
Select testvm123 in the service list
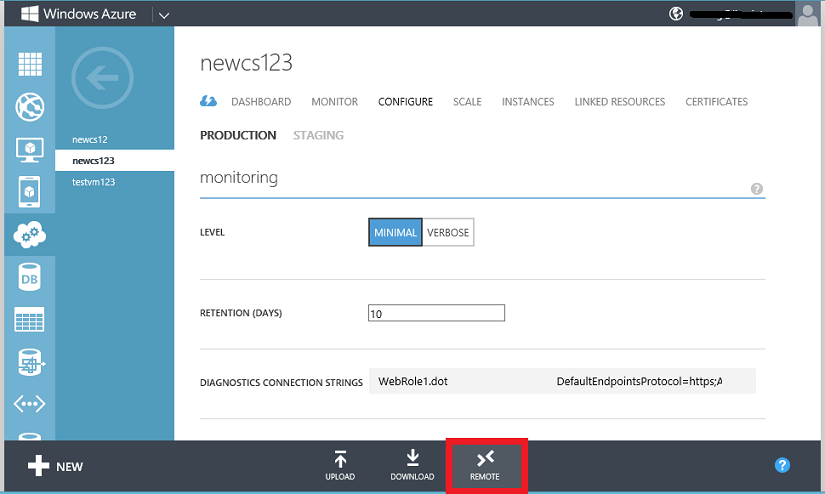click(x=114, y=182)
